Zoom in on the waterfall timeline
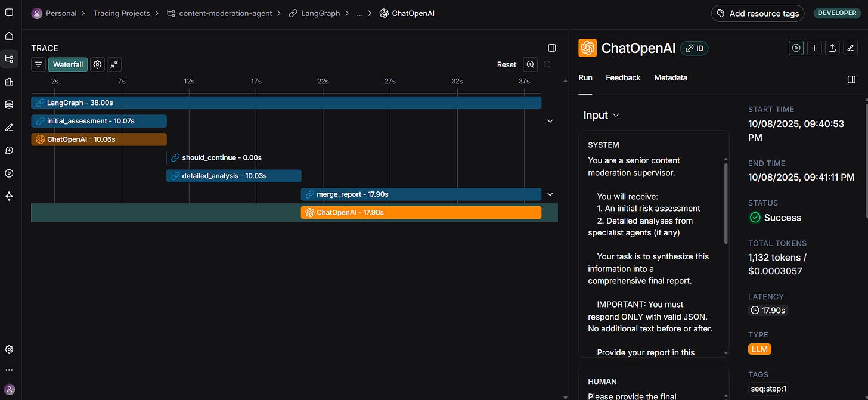 (530, 64)
